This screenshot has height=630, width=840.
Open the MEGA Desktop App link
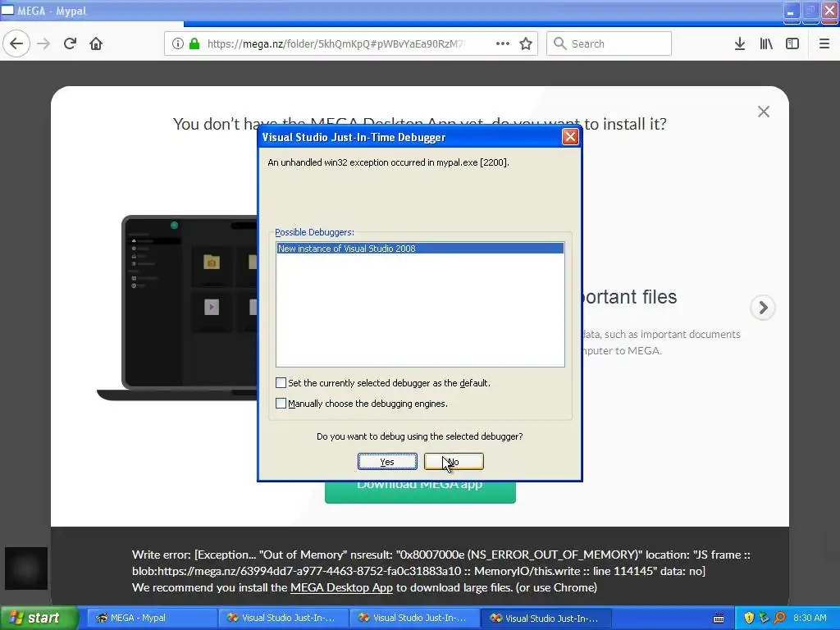(341, 587)
